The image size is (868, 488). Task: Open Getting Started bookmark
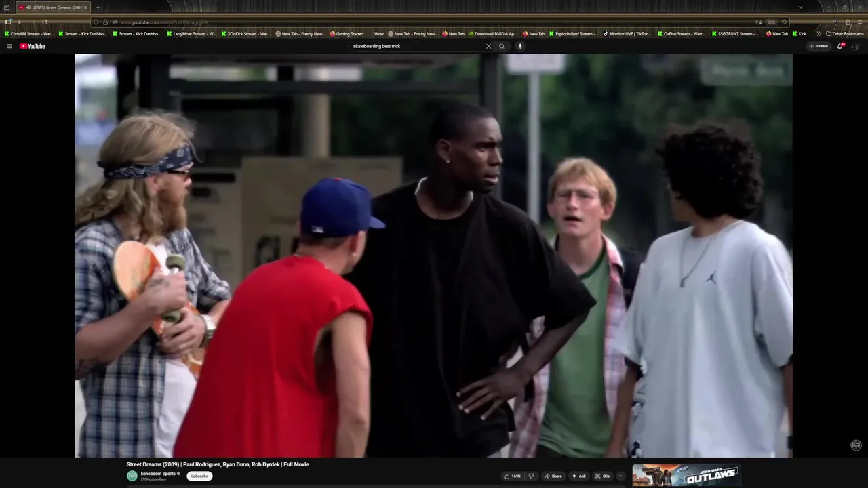[x=347, y=33]
